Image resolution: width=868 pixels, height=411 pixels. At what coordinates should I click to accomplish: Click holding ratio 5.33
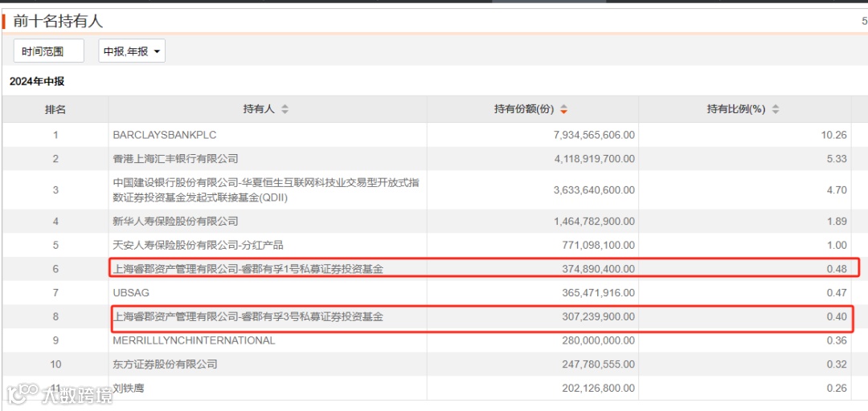click(x=837, y=159)
